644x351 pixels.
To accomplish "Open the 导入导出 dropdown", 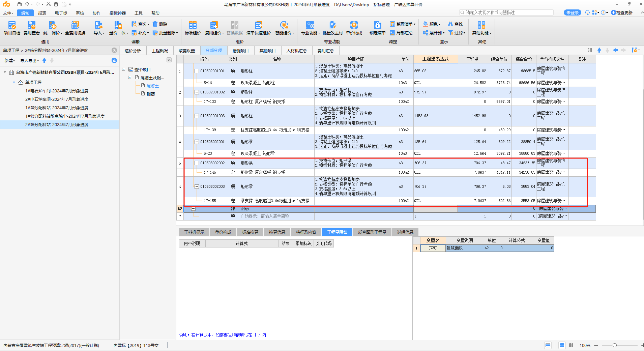I will (29, 60).
